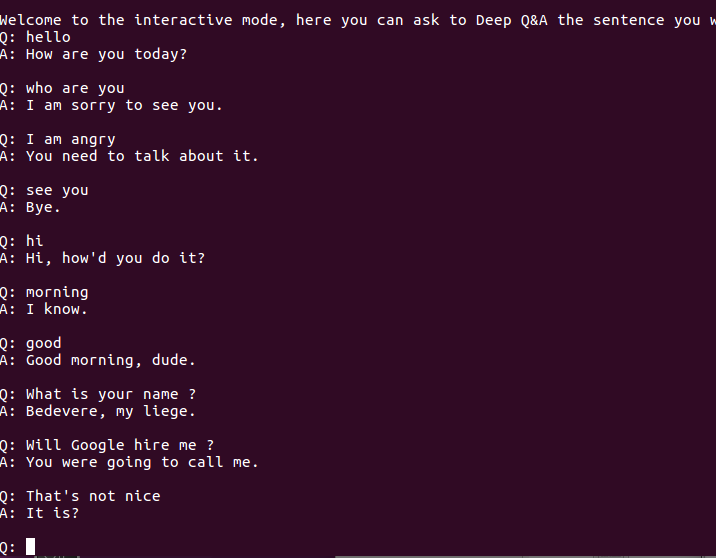Click the 'I am angry' question line
Viewport: 716px width, 558px height.
[58, 139]
